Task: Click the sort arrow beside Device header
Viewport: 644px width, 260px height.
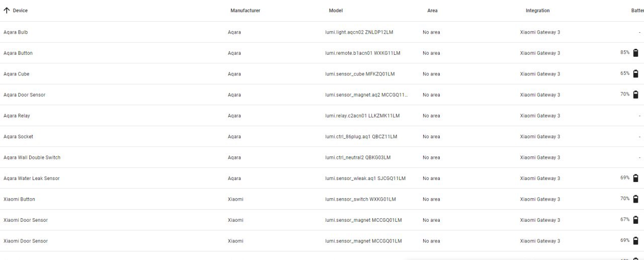Action: [x=7, y=10]
